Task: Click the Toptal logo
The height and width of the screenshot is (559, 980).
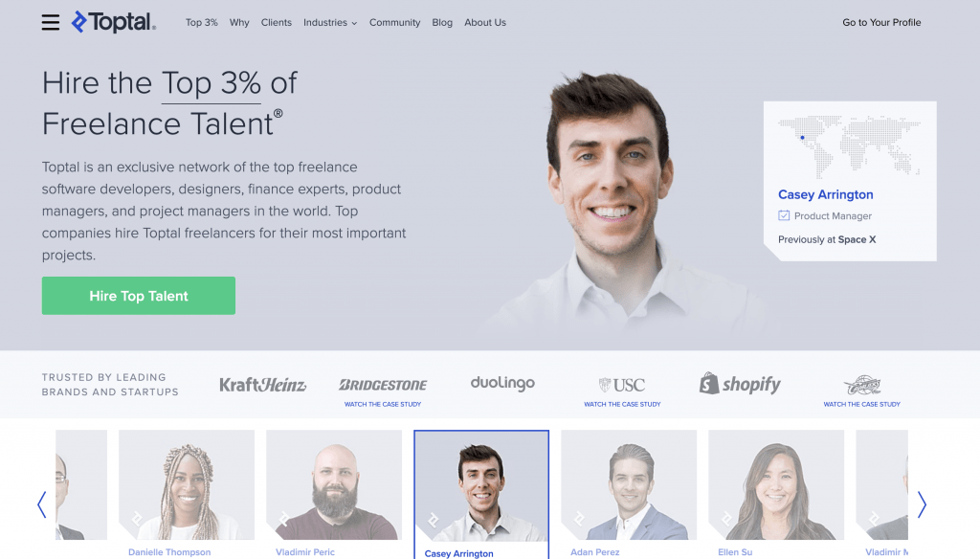Action: (114, 22)
